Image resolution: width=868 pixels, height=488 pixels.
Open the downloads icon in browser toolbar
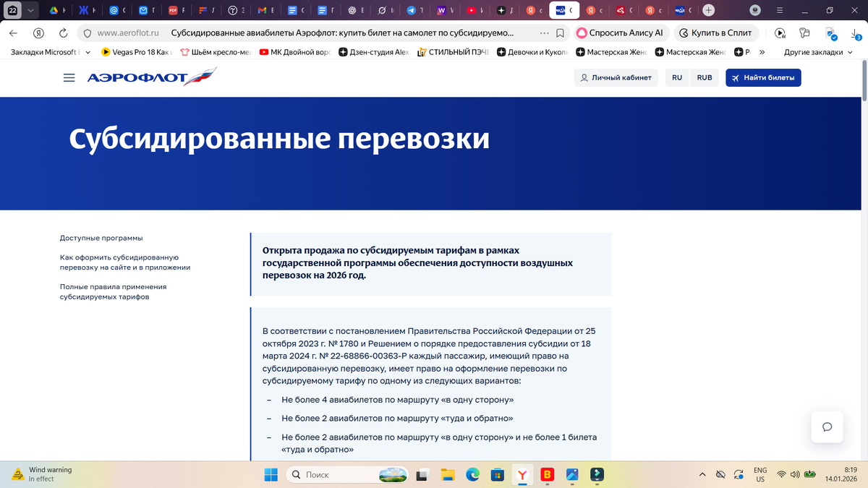[x=854, y=33]
